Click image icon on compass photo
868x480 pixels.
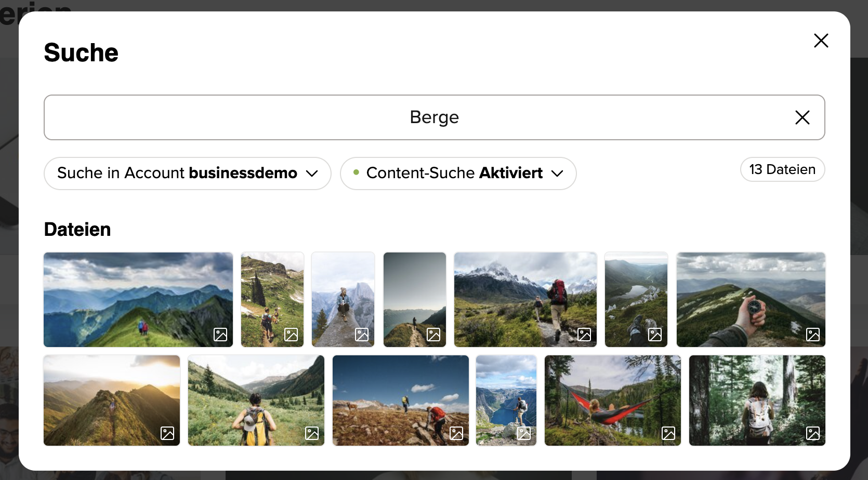pos(812,335)
